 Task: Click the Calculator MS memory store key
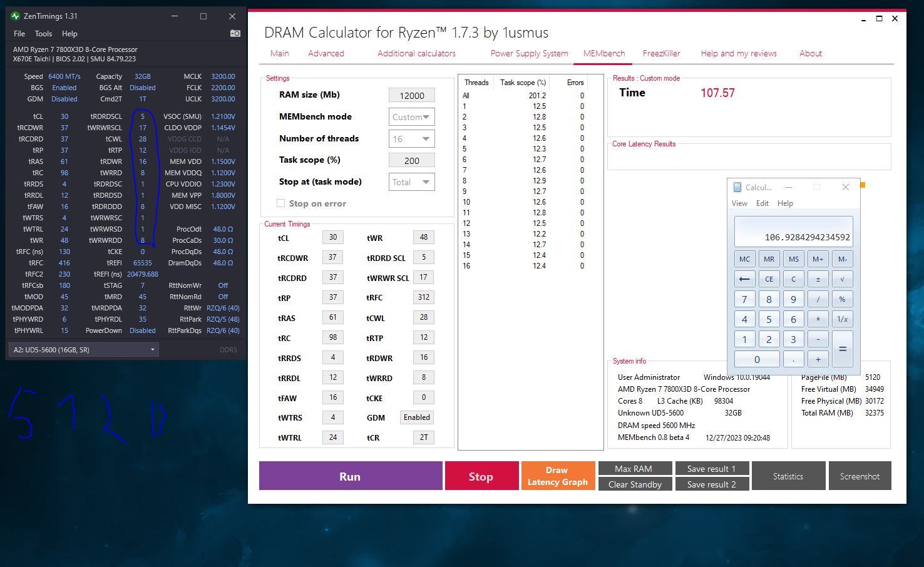tap(793, 259)
